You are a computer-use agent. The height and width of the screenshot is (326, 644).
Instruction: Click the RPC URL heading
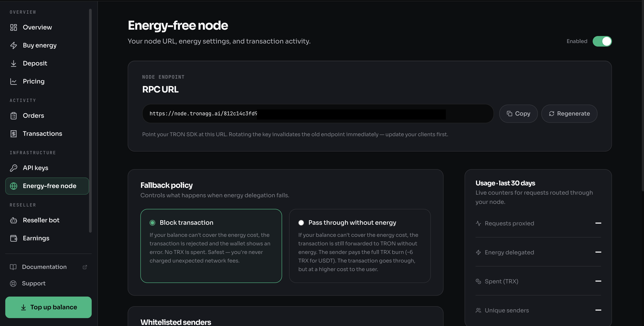point(160,89)
